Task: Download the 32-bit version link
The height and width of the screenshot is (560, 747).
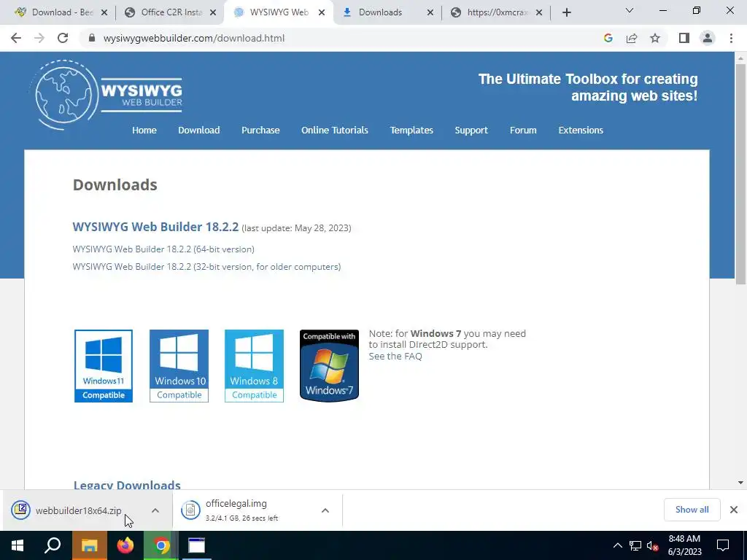Action: coord(206,267)
